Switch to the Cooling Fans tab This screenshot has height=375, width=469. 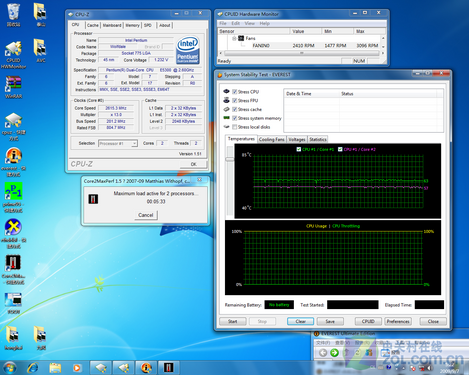click(x=272, y=139)
